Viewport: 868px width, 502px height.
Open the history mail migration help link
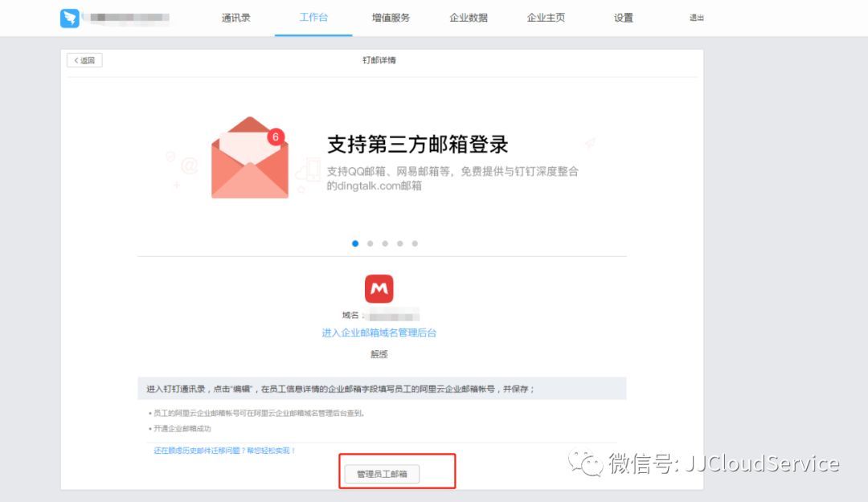tap(225, 451)
